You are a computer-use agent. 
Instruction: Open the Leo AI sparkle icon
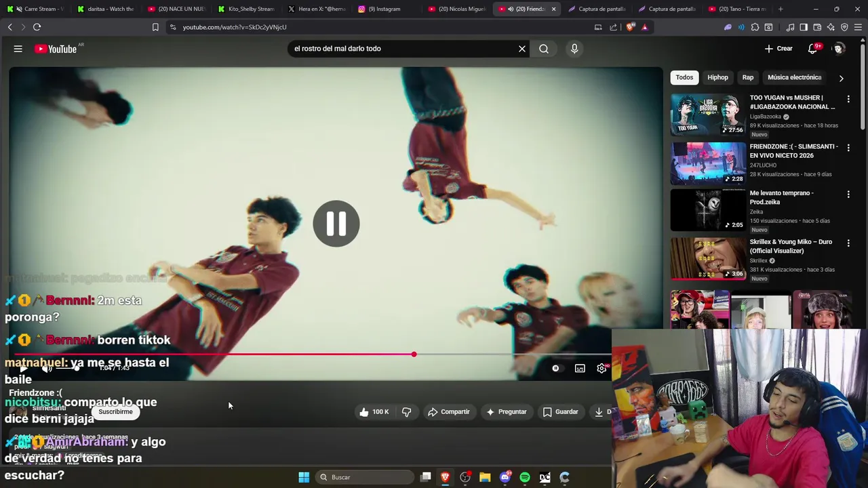(x=831, y=27)
